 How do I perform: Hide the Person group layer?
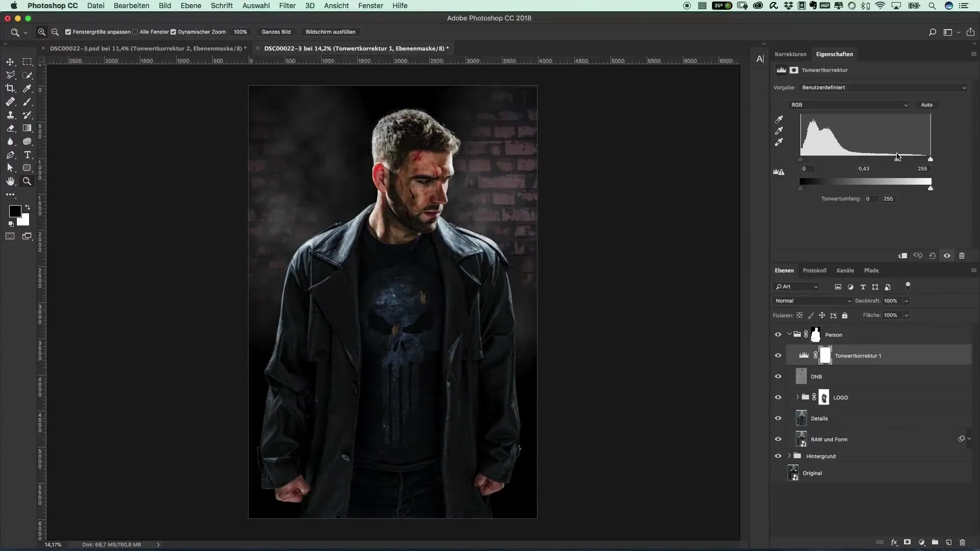778,335
